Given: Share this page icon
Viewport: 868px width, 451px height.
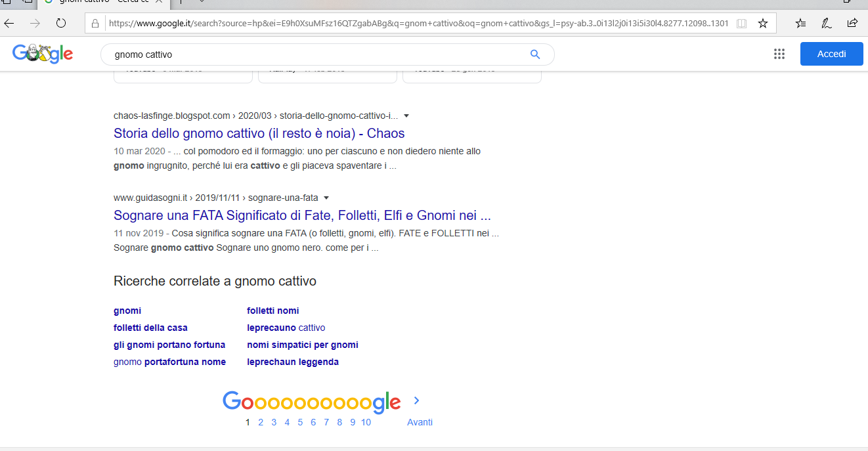Looking at the screenshot, I should [852, 23].
